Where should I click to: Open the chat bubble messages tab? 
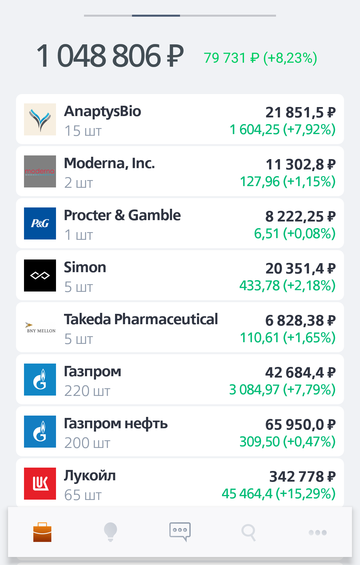pos(180,532)
